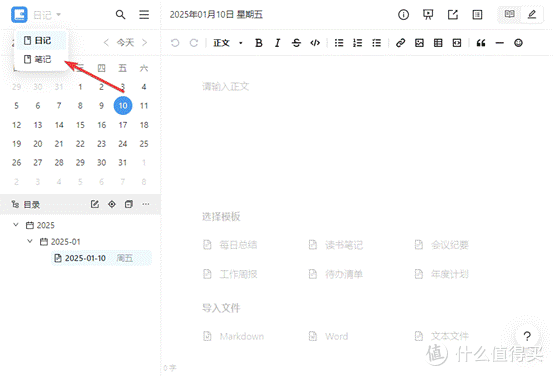Go to previous month arrow

click(106, 43)
